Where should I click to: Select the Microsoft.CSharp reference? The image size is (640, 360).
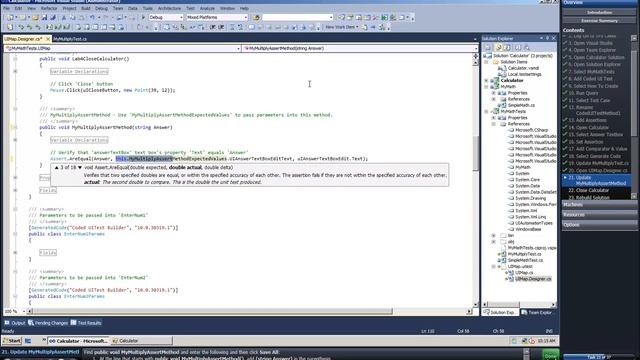(x=531, y=130)
